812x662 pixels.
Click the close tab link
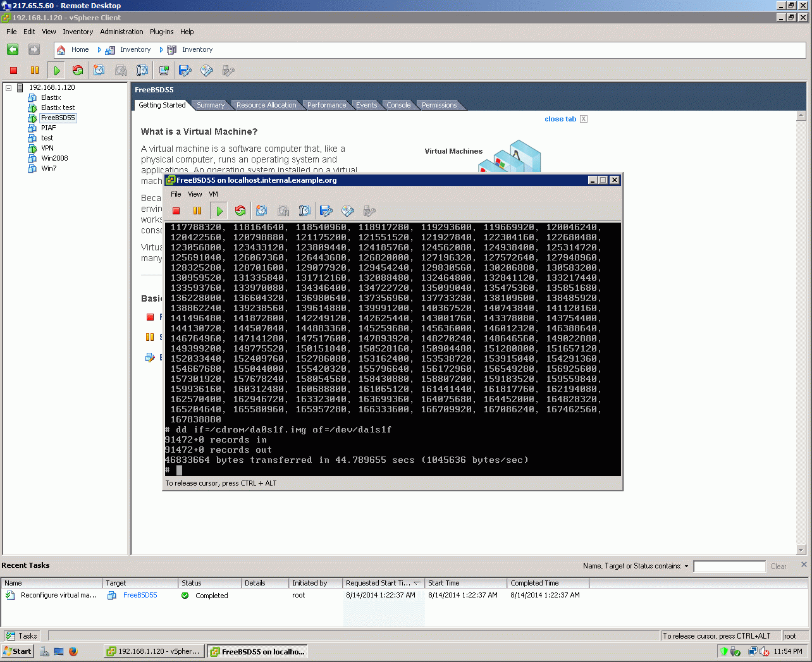[x=560, y=119]
